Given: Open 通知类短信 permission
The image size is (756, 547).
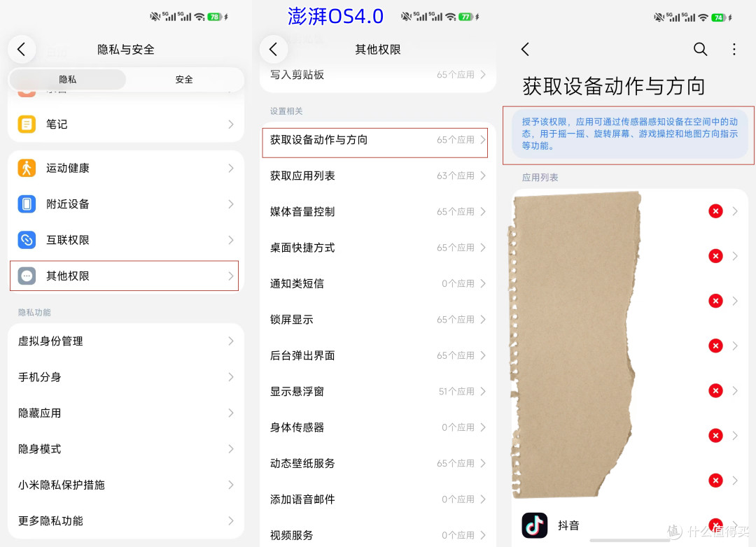Looking at the screenshot, I should (x=378, y=284).
